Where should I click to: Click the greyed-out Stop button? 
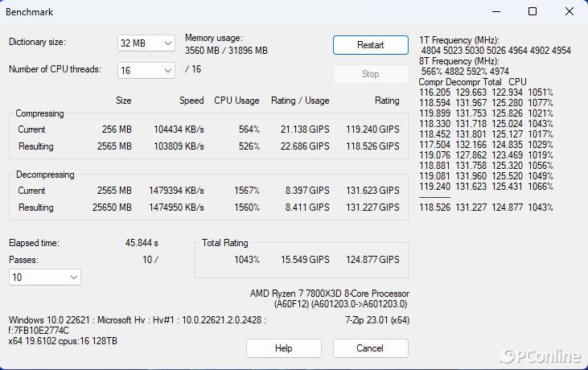click(x=371, y=74)
